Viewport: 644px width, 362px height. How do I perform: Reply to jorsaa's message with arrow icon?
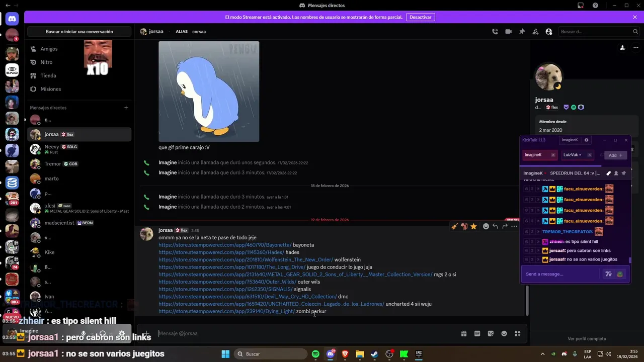pyautogui.click(x=495, y=226)
